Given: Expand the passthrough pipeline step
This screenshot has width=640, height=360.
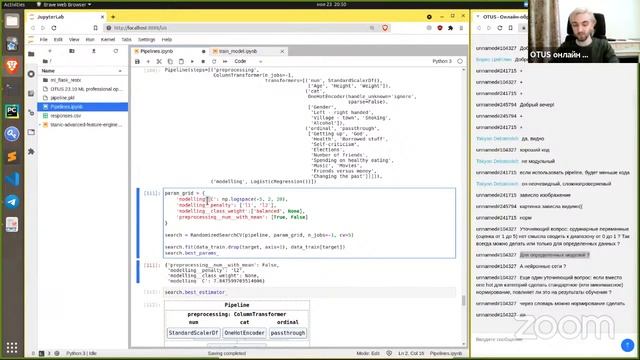Looking at the screenshot, I should [x=288, y=333].
